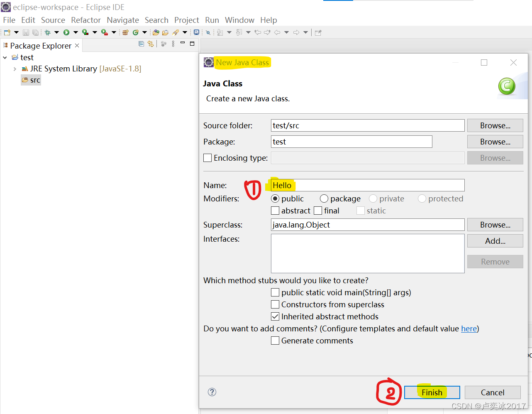Image resolution: width=532 pixels, height=414 pixels.
Task: Click the Last Edit Location icon
Action: click(x=258, y=32)
